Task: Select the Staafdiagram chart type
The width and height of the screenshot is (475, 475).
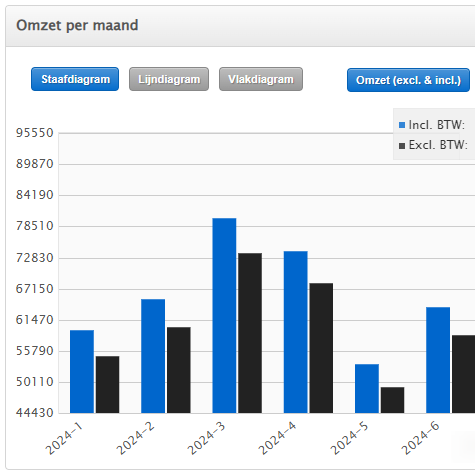Action: point(75,79)
